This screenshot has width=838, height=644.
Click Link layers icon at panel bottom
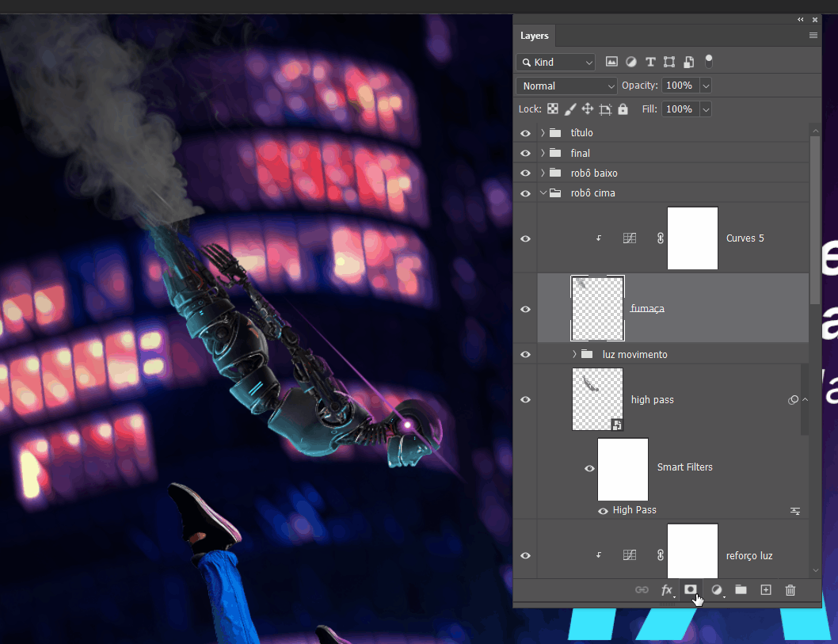642,589
